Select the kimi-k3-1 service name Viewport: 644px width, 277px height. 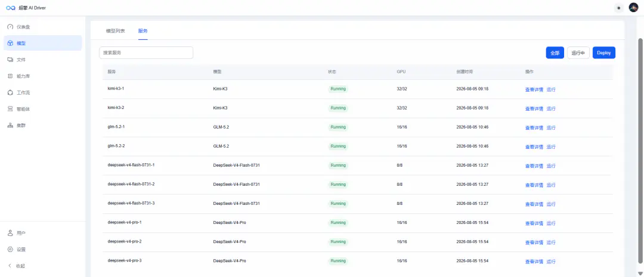click(116, 89)
